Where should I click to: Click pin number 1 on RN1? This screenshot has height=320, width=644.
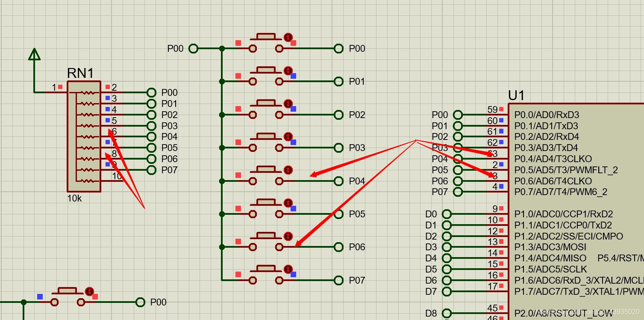coord(54,87)
